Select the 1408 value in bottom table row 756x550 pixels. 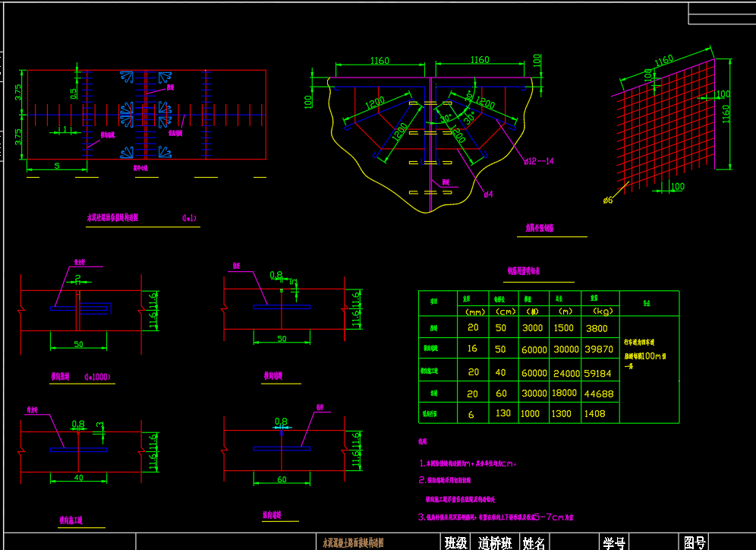coord(596,414)
